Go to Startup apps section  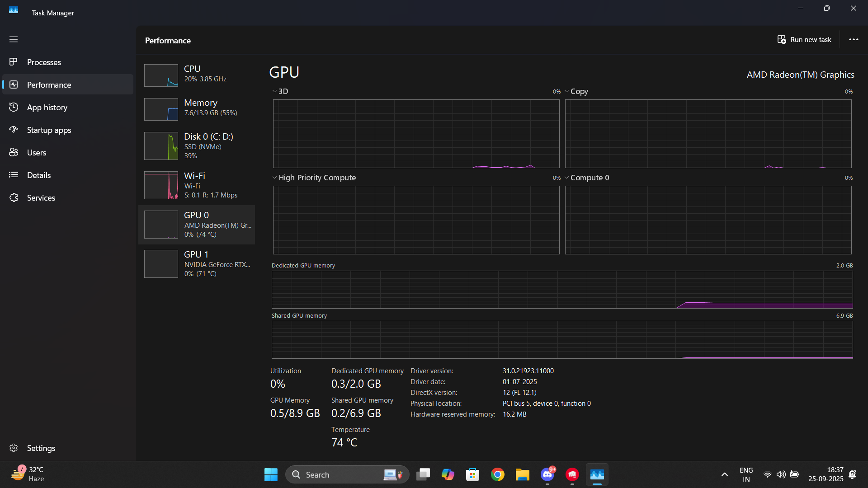tap(49, 130)
